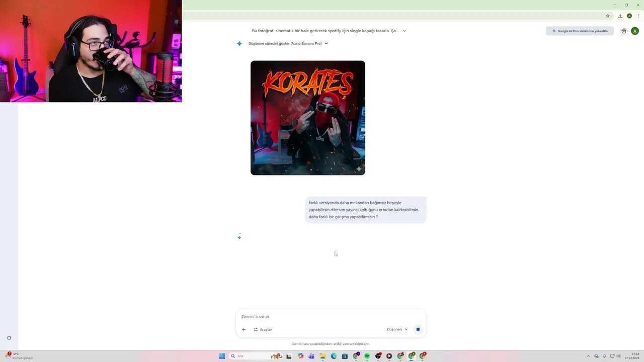Open Spotify from the taskbar

click(x=367, y=356)
